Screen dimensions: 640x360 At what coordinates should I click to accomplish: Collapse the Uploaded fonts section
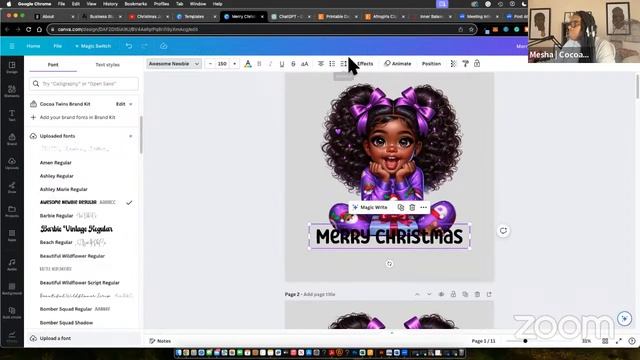tap(131, 136)
